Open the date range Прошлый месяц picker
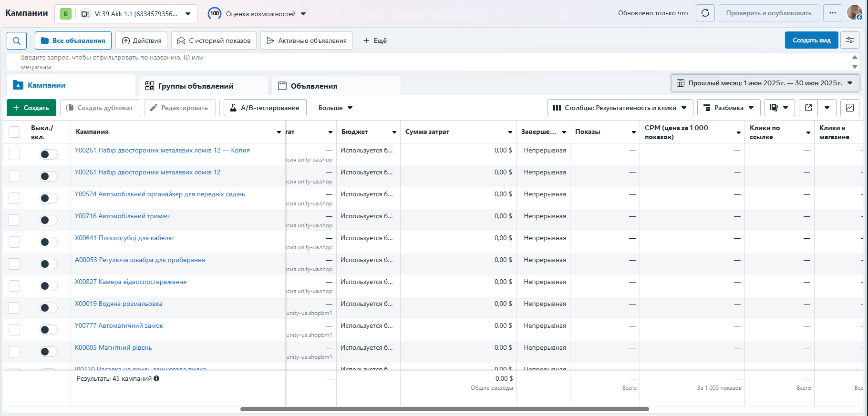The image size is (868, 416). [x=765, y=83]
